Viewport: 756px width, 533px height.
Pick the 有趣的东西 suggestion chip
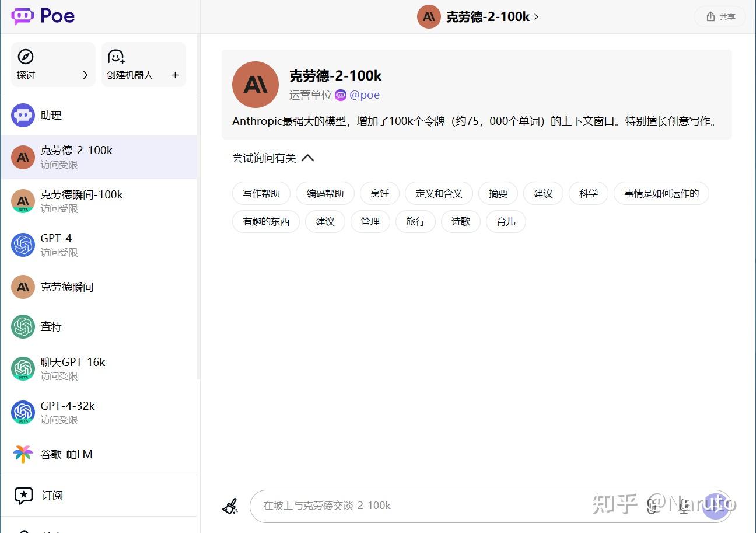[266, 221]
